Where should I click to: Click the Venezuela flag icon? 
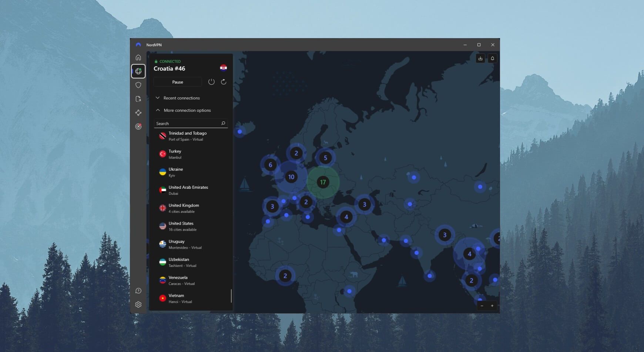162,280
